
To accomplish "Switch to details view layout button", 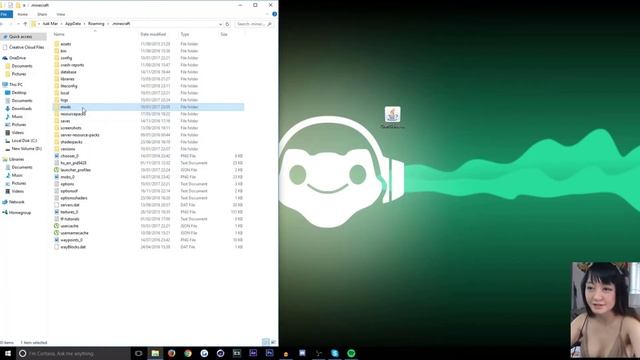I will coord(266,342).
